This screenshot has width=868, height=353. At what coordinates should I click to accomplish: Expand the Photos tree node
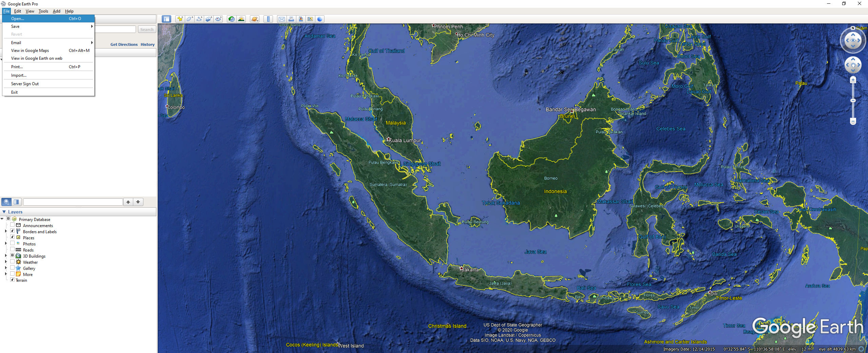point(6,243)
